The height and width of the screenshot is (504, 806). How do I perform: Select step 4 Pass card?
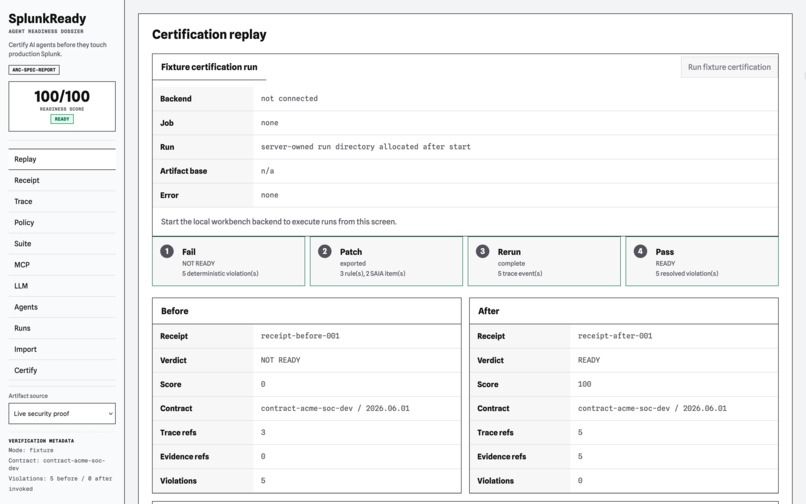(x=702, y=261)
